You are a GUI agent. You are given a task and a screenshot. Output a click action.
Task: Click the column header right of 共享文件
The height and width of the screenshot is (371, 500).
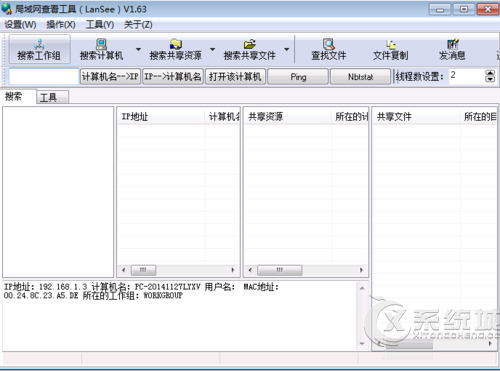[479, 116]
